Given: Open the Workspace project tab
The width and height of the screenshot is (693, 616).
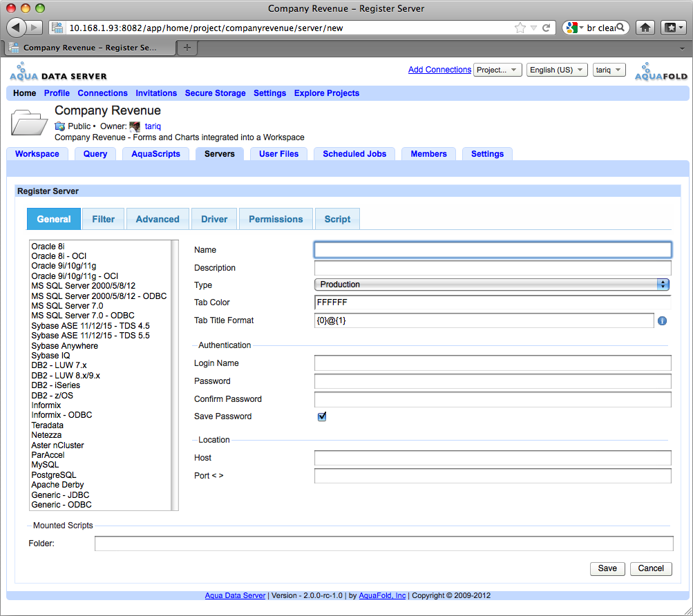Looking at the screenshot, I should tap(37, 154).
